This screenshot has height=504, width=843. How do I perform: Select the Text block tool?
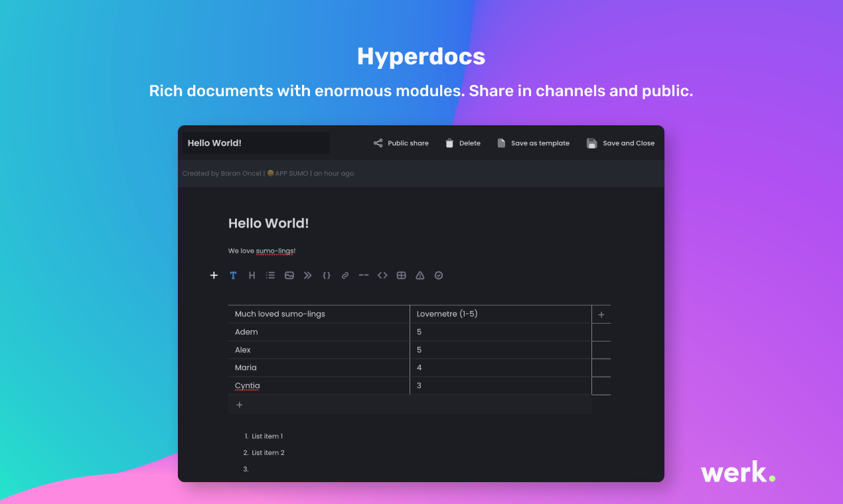[x=233, y=275]
